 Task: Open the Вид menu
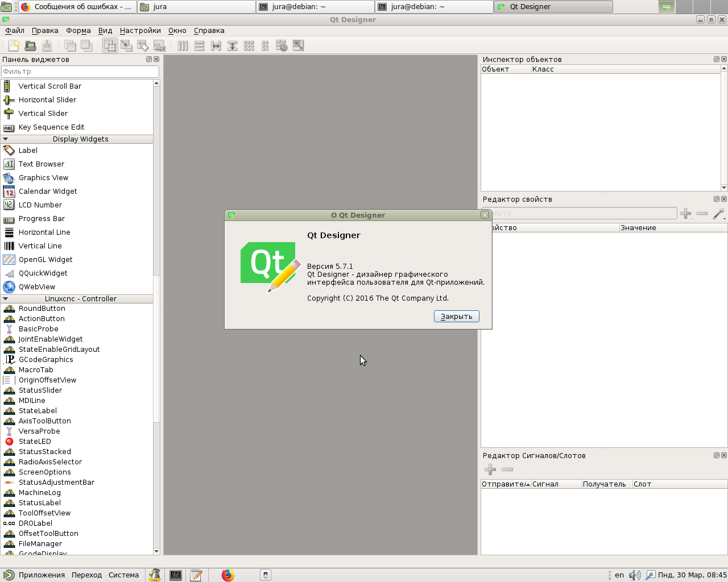click(x=105, y=31)
